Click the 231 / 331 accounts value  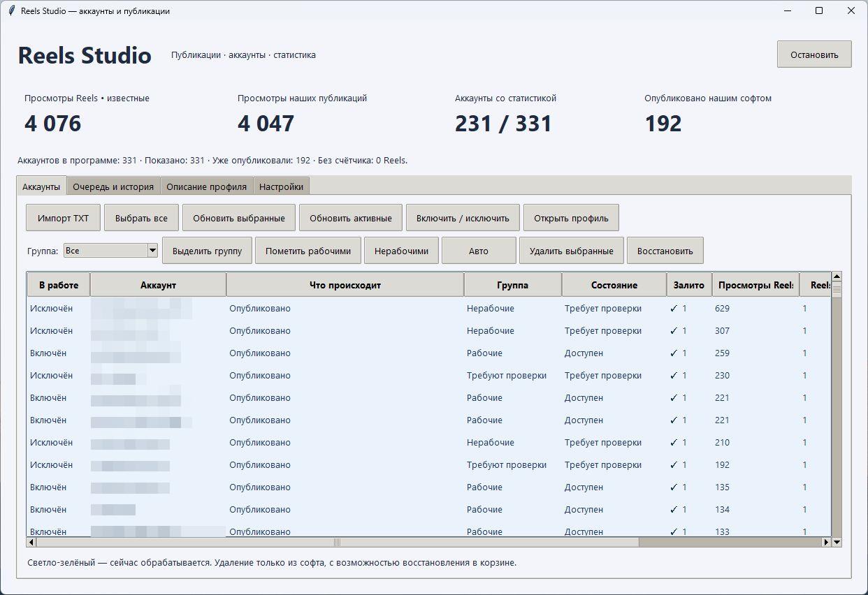coord(503,124)
